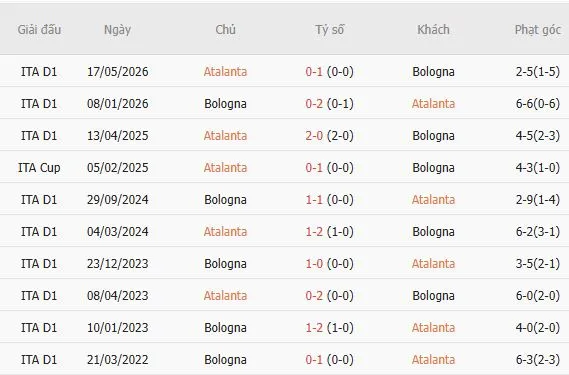Click the 1-2 score on 10/01/2023
Viewport: 569px width, 375px height.
(314, 327)
